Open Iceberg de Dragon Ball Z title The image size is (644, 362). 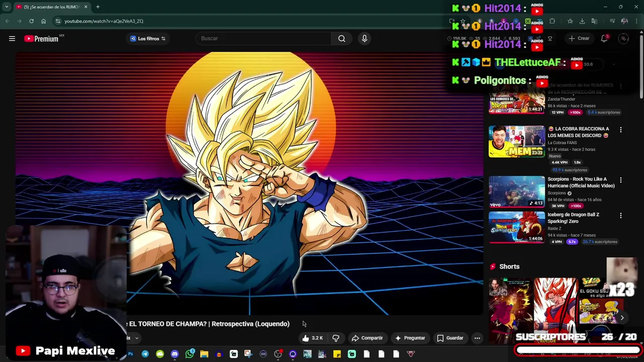pyautogui.click(x=573, y=218)
